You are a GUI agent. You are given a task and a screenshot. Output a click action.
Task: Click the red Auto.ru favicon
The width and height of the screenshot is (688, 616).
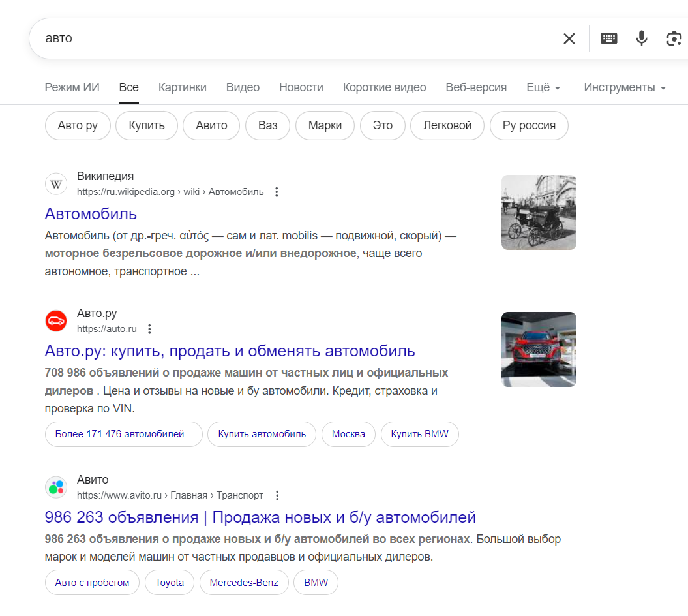[x=56, y=321]
